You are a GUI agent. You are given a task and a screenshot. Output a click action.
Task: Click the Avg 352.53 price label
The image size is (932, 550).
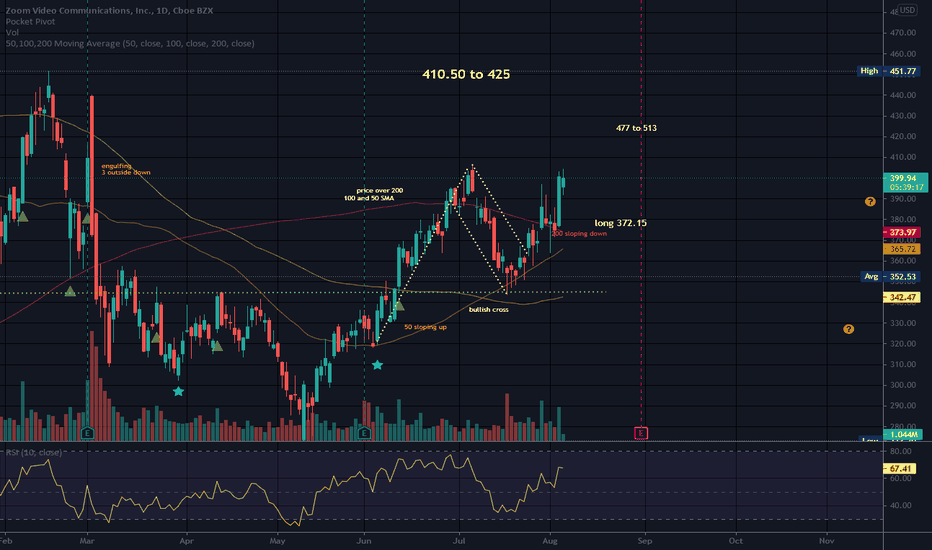point(890,276)
